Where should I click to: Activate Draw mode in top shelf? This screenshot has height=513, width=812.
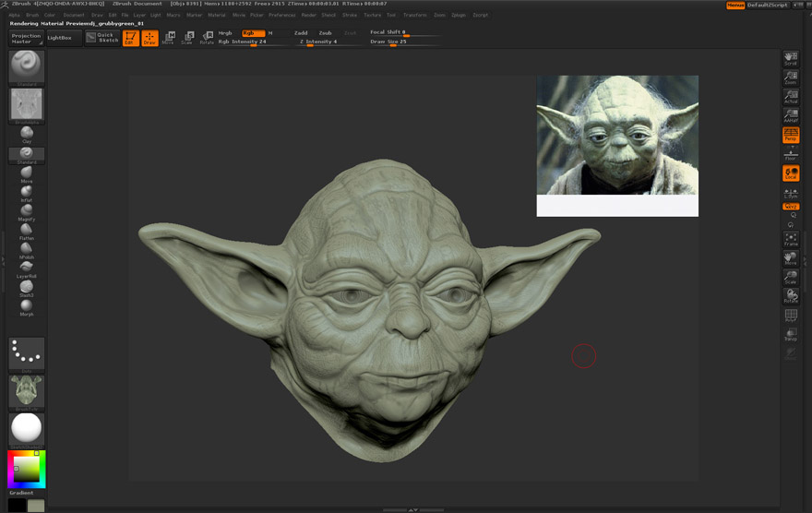pos(149,38)
